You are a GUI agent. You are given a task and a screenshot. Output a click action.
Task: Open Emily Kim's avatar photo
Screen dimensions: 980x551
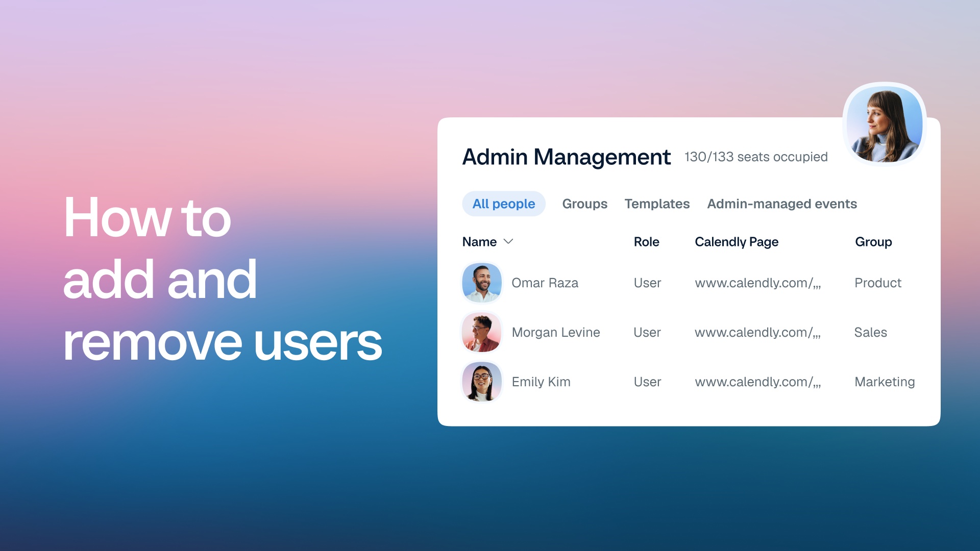pyautogui.click(x=482, y=382)
